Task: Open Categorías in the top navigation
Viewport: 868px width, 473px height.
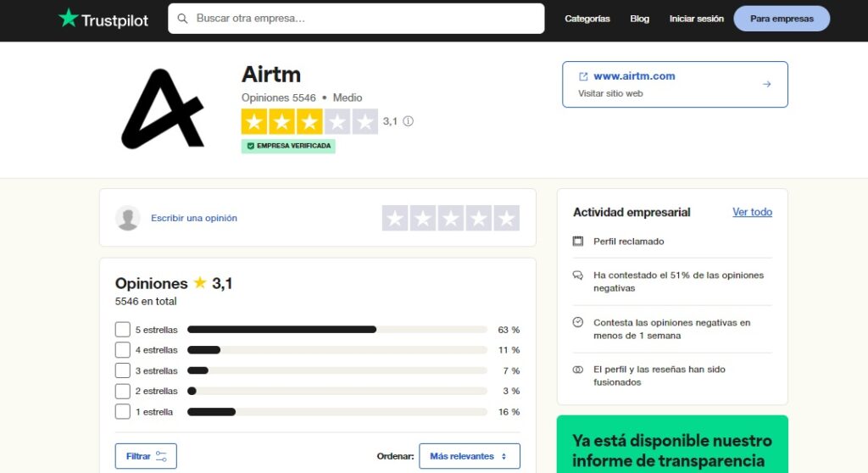Action: coord(587,19)
